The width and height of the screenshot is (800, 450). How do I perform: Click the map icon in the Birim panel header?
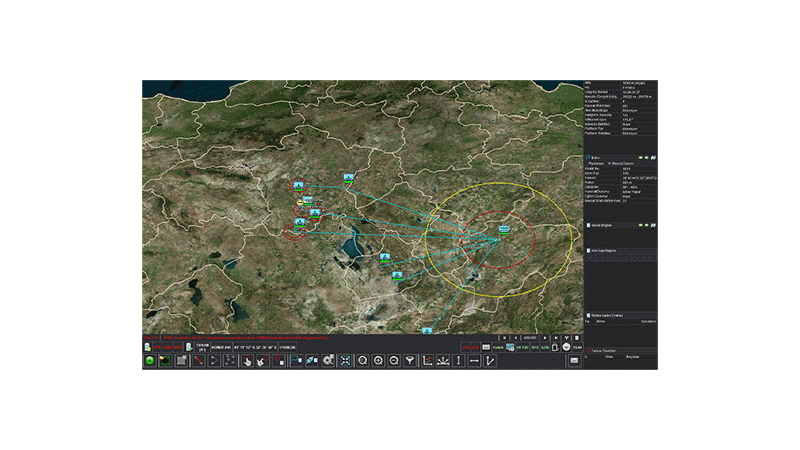(x=653, y=158)
